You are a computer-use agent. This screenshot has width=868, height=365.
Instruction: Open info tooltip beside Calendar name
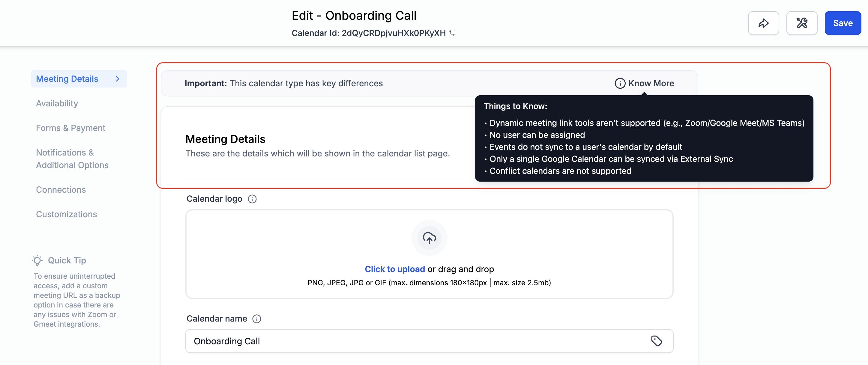pos(257,319)
